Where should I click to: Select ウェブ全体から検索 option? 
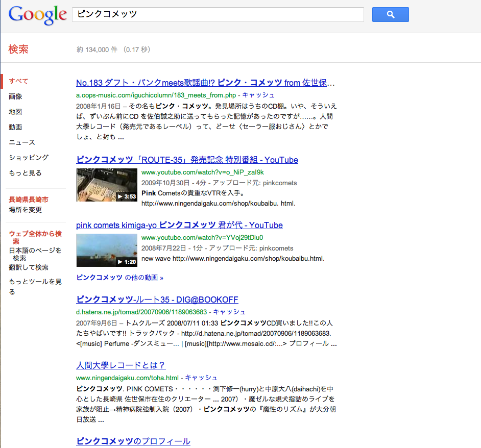35,237
